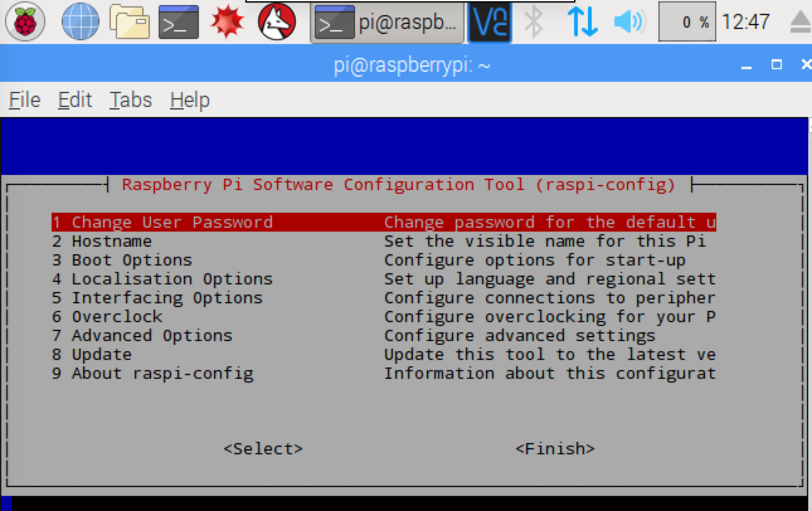Launch the web browser globe icon
Viewport: 812px width, 511px height.
click(x=80, y=22)
